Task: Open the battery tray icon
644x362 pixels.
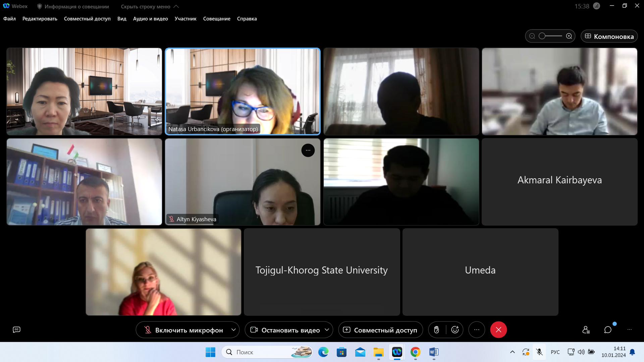Action: tap(591, 352)
